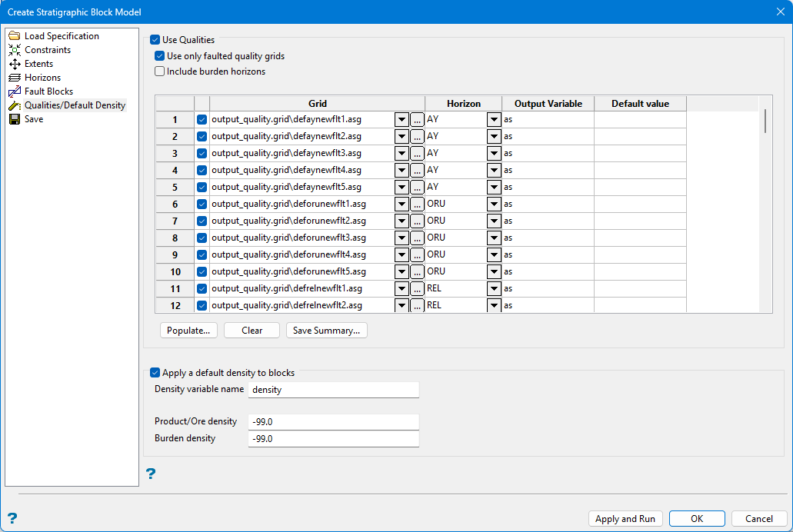Click the Save floppy disk icon

coord(15,119)
